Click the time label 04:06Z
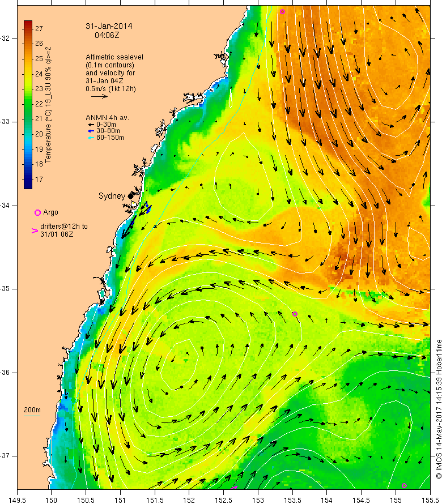The width and height of the screenshot is (442, 504). point(107,35)
